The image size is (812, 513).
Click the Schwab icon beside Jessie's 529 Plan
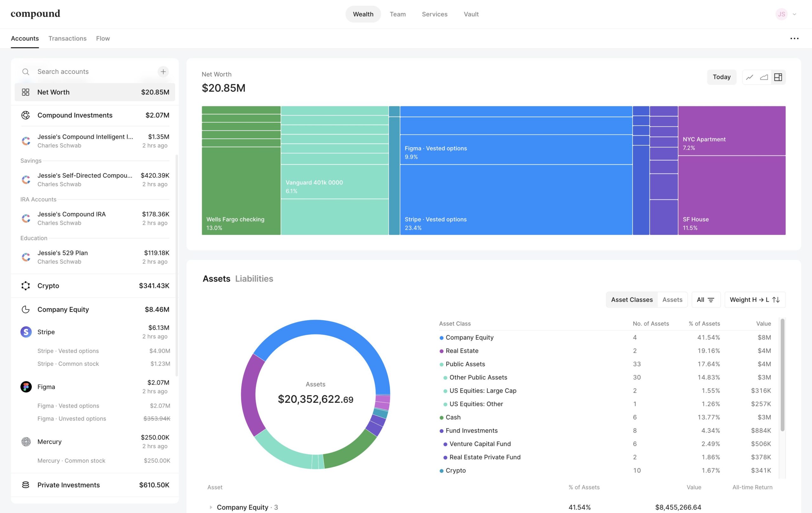point(26,257)
